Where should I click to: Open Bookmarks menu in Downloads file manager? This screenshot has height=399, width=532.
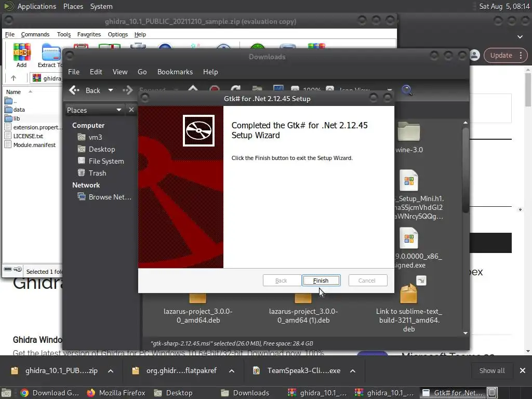175,72
